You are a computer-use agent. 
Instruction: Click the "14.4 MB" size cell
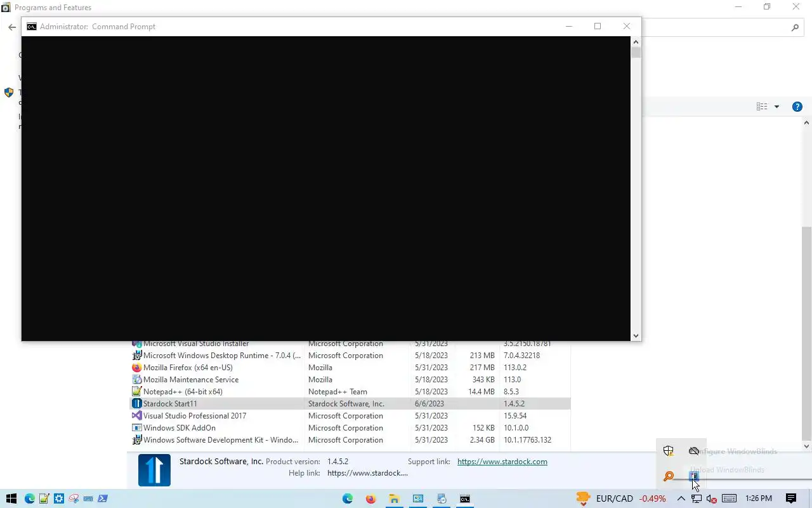(x=481, y=392)
